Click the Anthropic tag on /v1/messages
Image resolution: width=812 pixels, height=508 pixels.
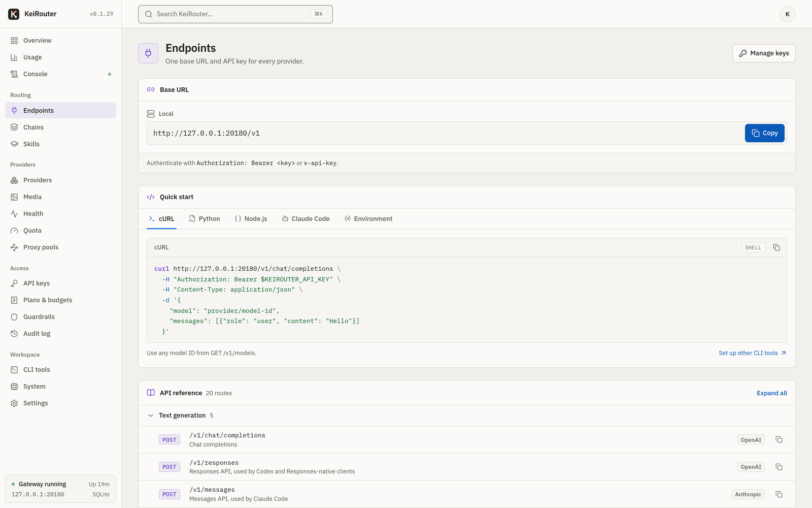(748, 494)
